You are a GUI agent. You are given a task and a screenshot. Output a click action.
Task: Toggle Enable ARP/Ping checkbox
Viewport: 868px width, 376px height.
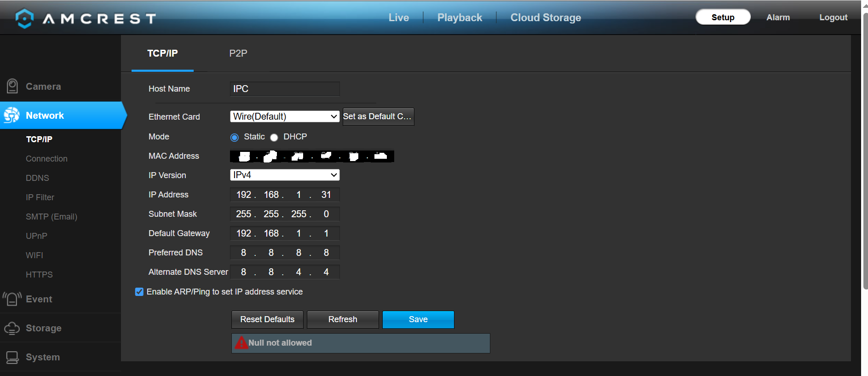click(x=139, y=292)
